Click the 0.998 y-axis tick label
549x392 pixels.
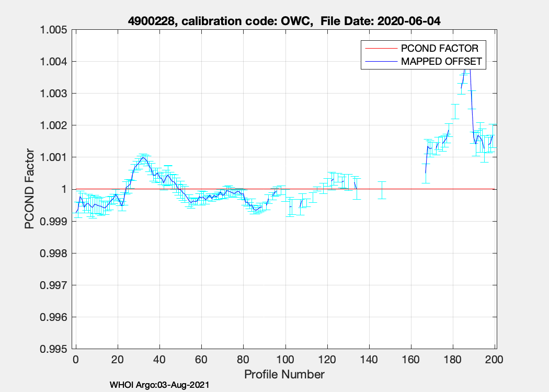pyautogui.click(x=54, y=253)
